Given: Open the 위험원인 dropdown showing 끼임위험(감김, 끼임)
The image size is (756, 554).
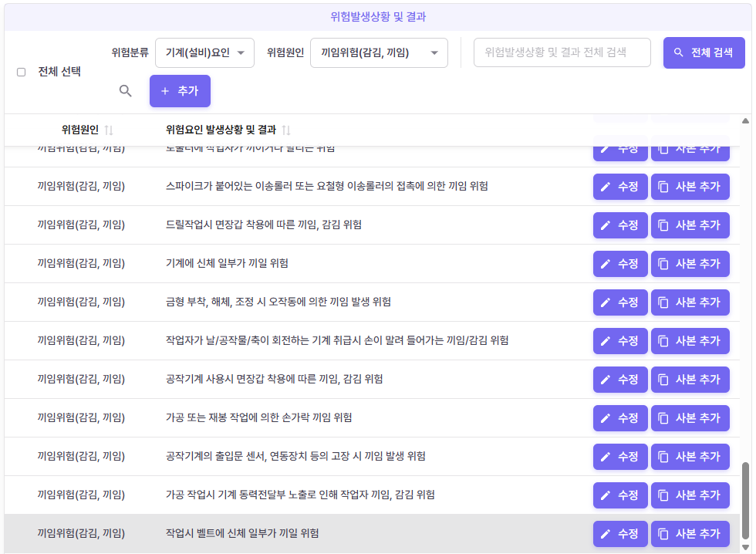Looking at the screenshot, I should click(x=378, y=52).
